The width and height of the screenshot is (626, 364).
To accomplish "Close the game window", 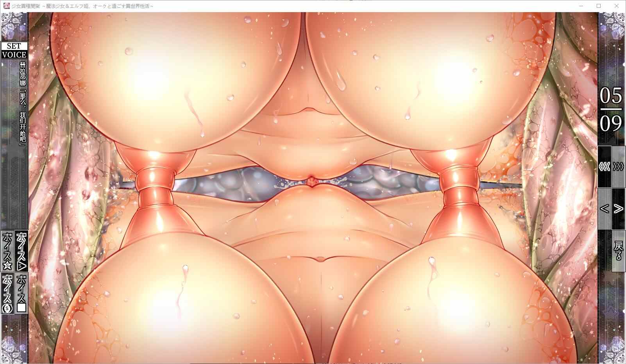I will point(617,6).
